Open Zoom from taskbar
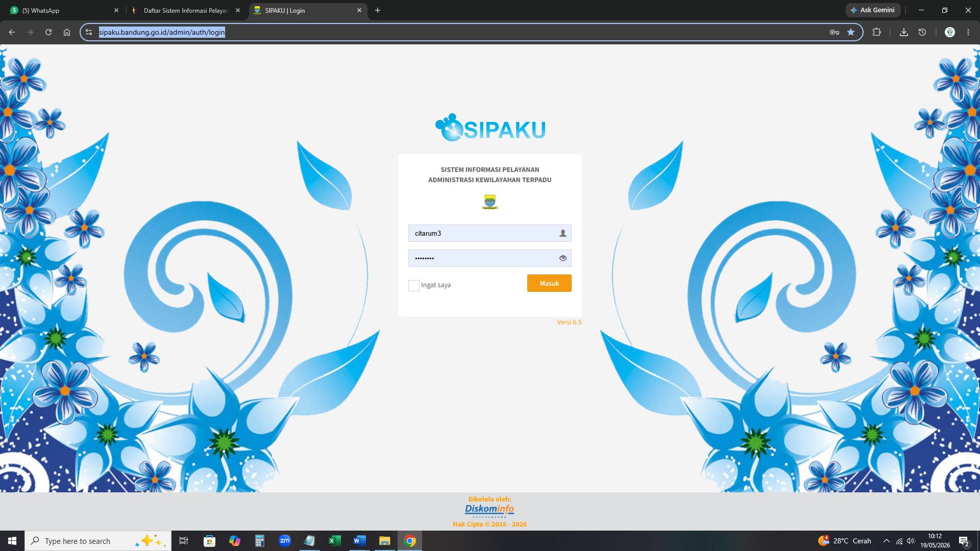This screenshot has height=551, width=980. [x=284, y=541]
